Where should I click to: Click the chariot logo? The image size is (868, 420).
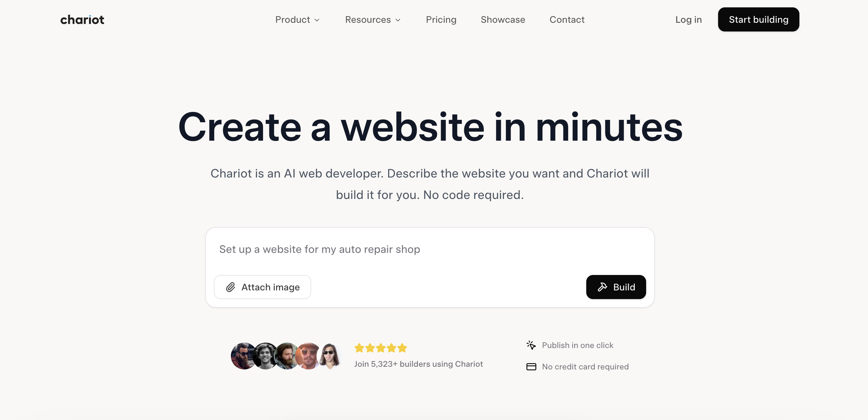pos(82,20)
